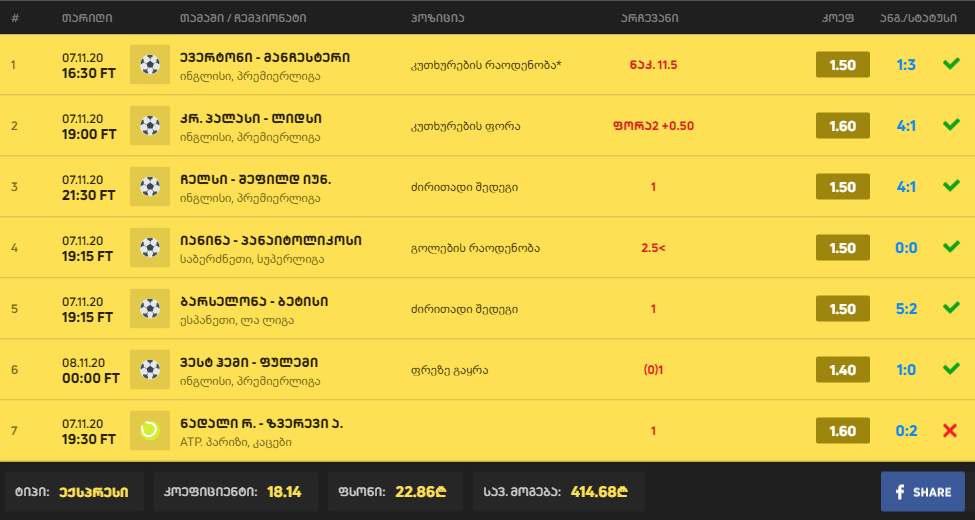975x520 pixels.
Task: Click the 4:1 score in the კრ. პალასი row
Action: coord(906,126)
